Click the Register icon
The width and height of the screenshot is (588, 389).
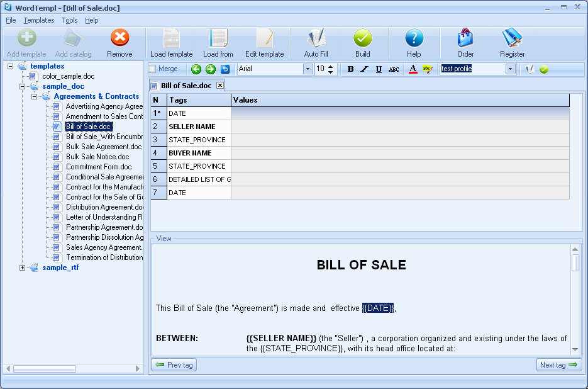(x=512, y=39)
